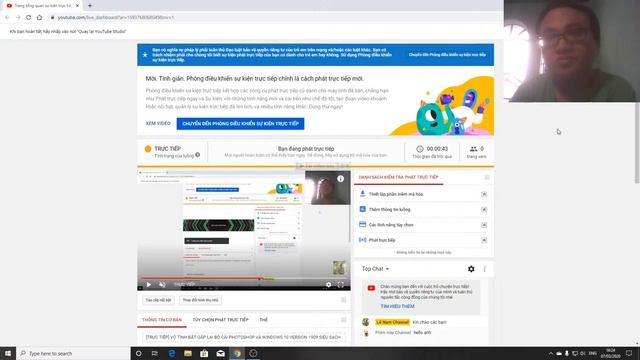Unmute the preview player volume icon
Screen dimensions: 640x360
coord(162,284)
